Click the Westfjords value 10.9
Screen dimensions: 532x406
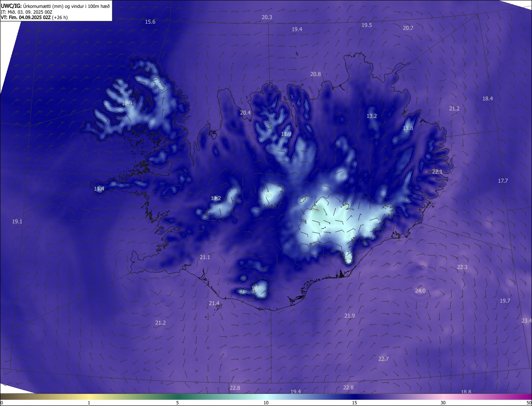127,103
